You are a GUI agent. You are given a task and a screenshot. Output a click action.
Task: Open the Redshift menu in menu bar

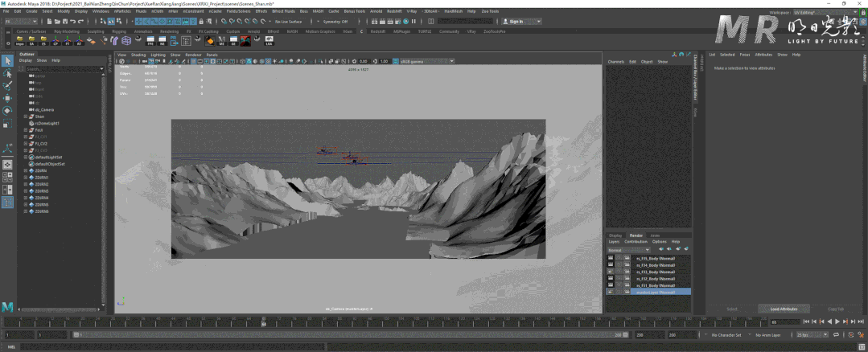click(394, 11)
